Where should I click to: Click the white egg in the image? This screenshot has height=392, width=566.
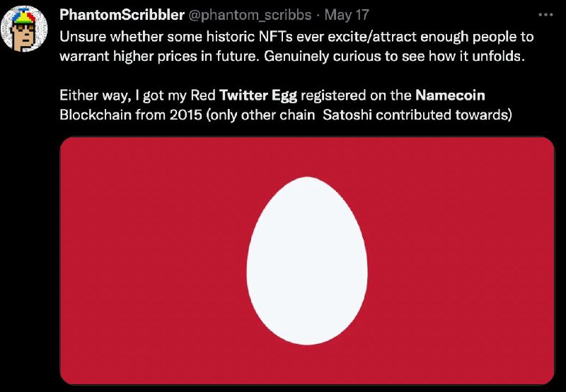(307, 260)
